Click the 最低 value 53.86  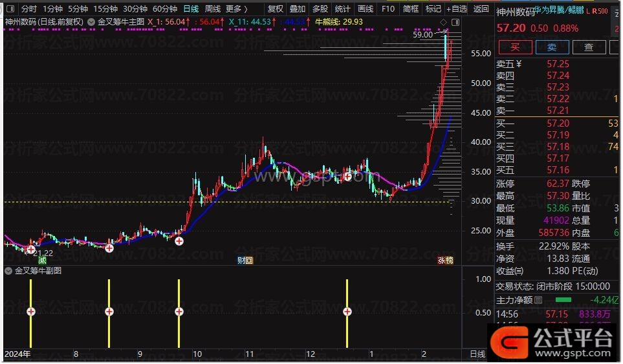558,208
